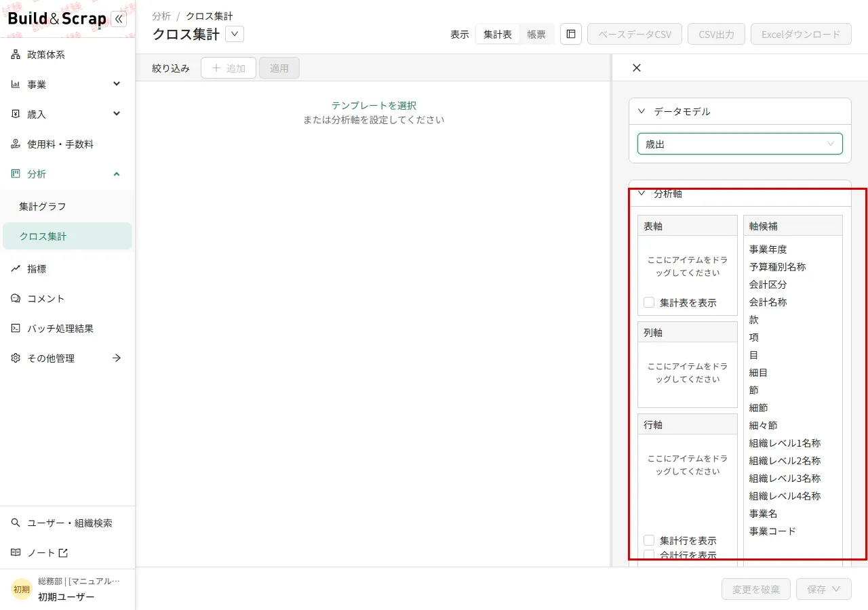The image size is (868, 610).
Task: Click the 初期 user avatar badge
Action: [22, 589]
